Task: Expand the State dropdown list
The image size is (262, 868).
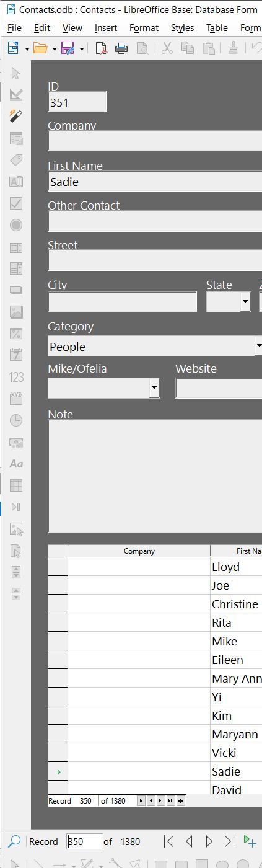Action: tap(245, 302)
